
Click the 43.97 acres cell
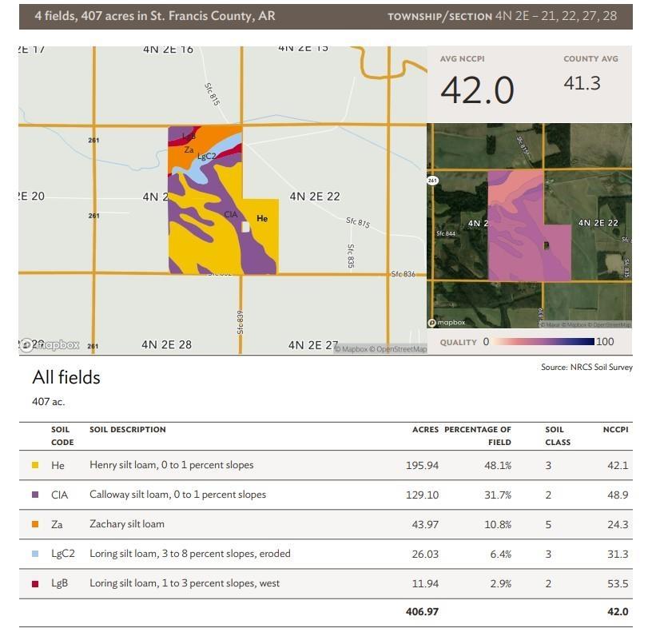coord(425,524)
